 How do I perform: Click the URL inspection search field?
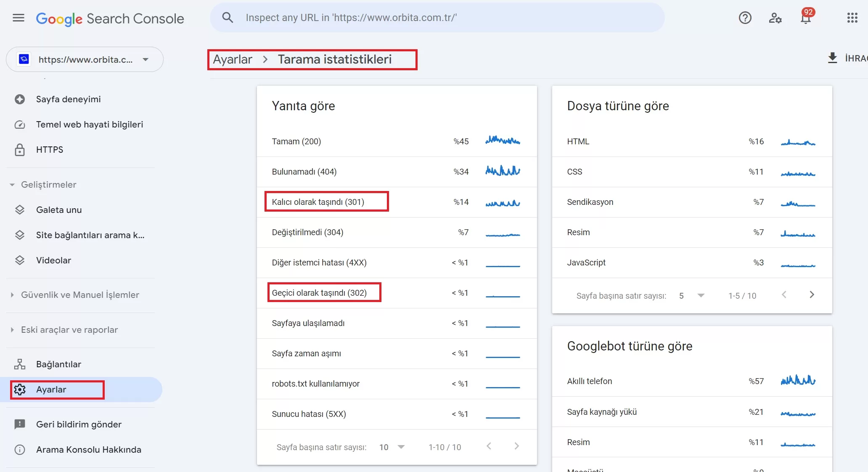click(437, 18)
